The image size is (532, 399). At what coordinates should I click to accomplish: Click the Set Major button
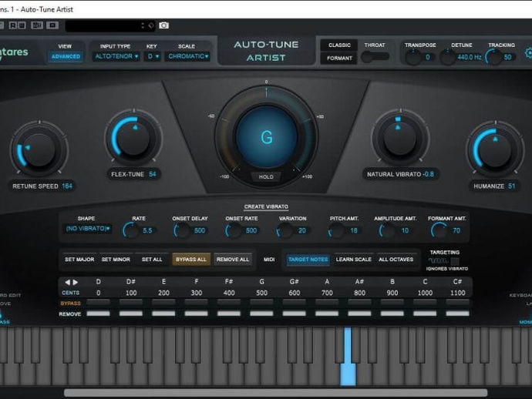pyautogui.click(x=79, y=260)
